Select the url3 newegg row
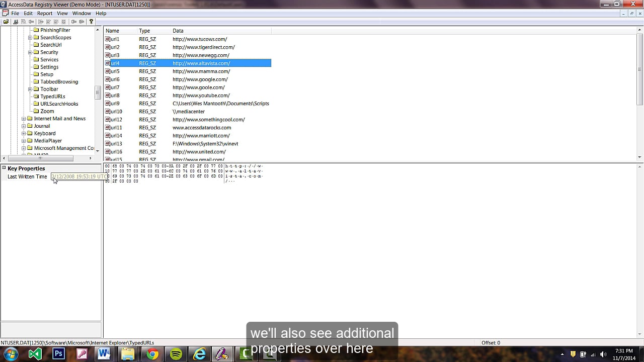The height and width of the screenshot is (362, 644). tap(188, 55)
